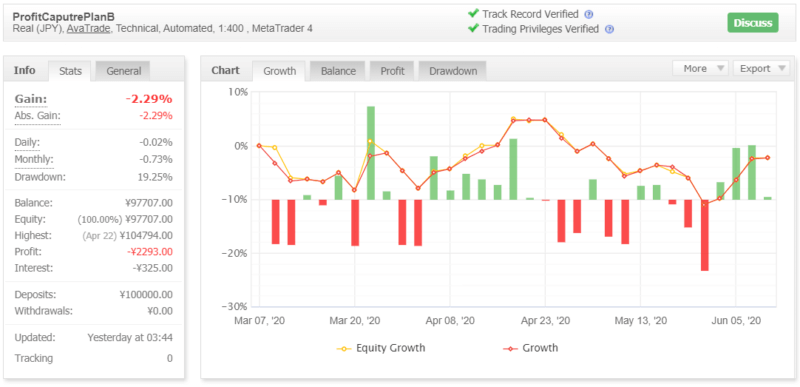Open the Drawdown chart tab
Screen dimensions: 800x387
coord(453,71)
